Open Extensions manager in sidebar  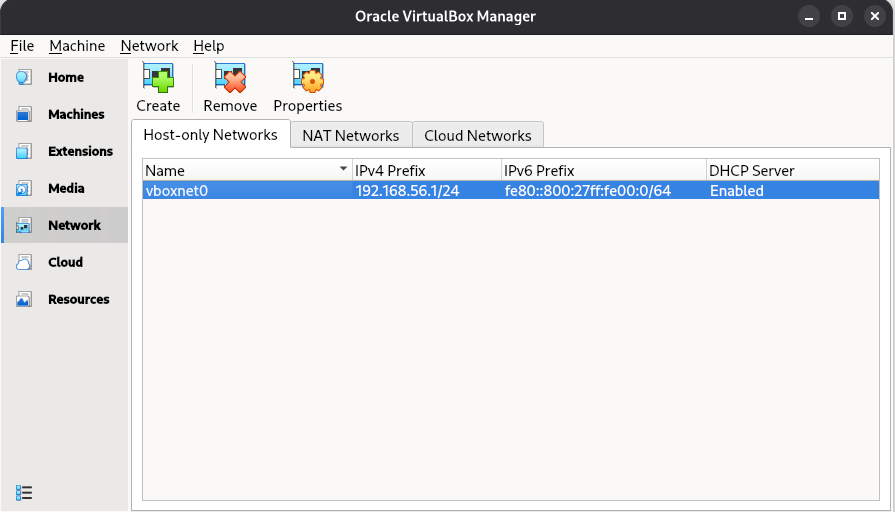point(64,151)
